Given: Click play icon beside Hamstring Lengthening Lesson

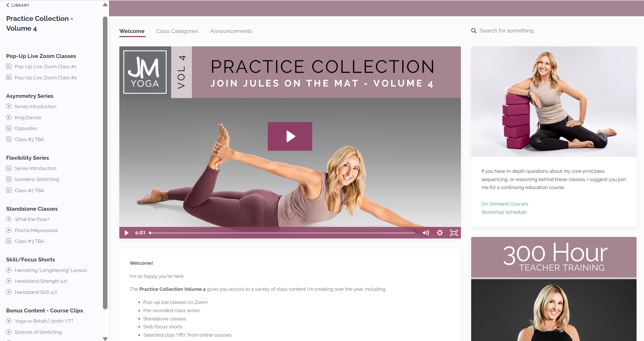Looking at the screenshot, I should pyautogui.click(x=9, y=270).
